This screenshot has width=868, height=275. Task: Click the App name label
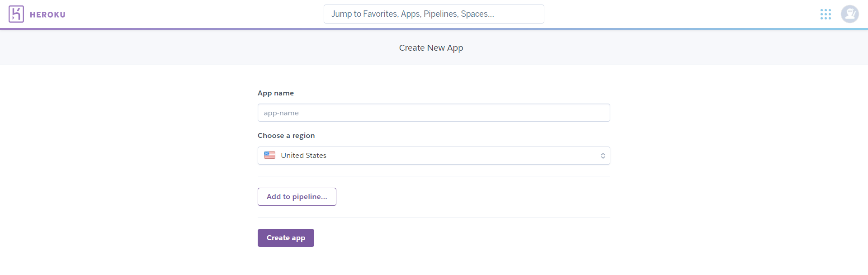[x=275, y=93]
